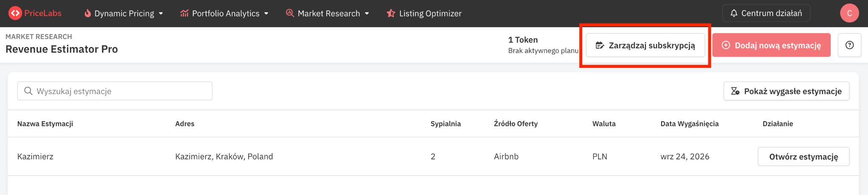
Task: Open the help question mark icon
Action: point(849,45)
